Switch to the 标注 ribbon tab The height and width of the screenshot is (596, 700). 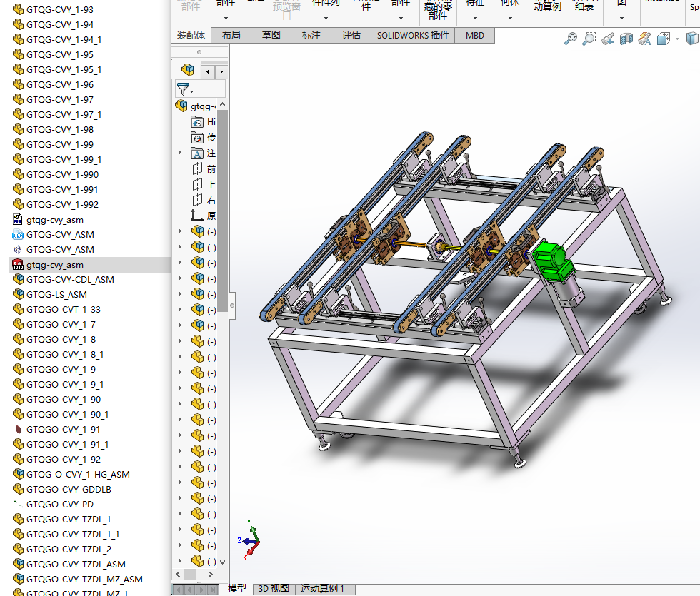coord(311,35)
